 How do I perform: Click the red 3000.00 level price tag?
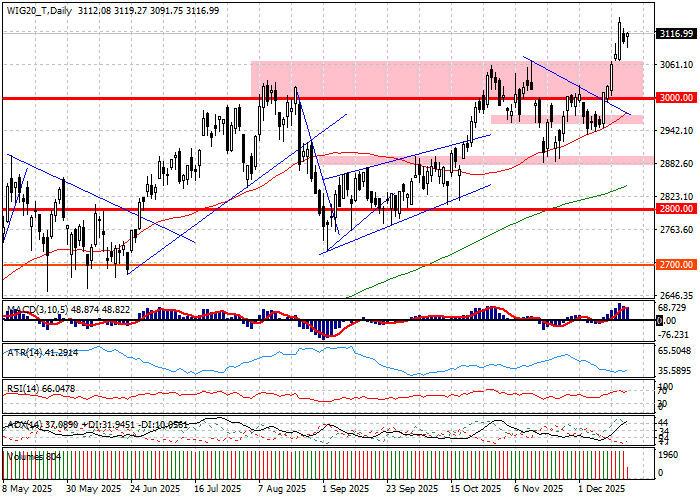click(676, 98)
